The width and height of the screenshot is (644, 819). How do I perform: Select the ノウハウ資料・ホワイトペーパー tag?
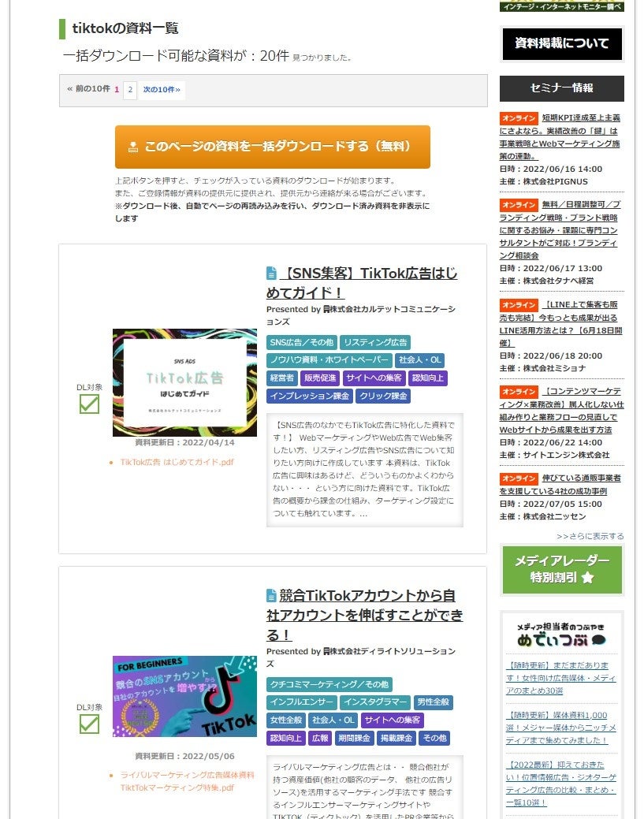click(x=329, y=360)
